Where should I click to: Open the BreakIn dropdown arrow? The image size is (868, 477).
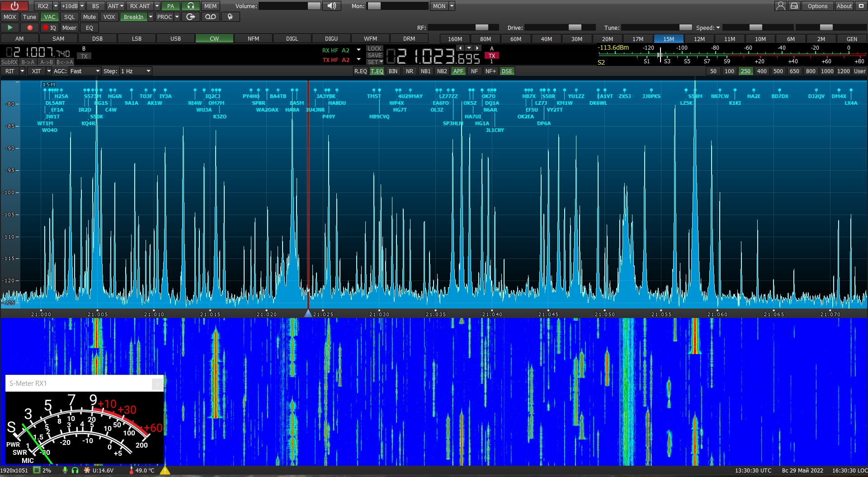(151, 17)
